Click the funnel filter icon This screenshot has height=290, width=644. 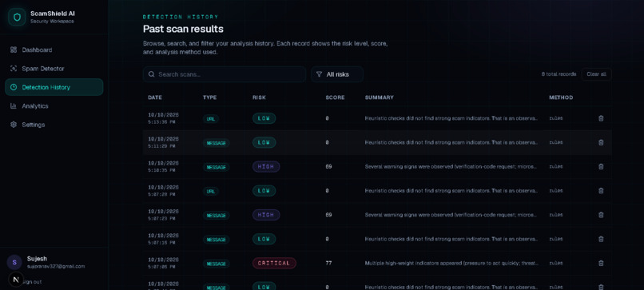(319, 74)
